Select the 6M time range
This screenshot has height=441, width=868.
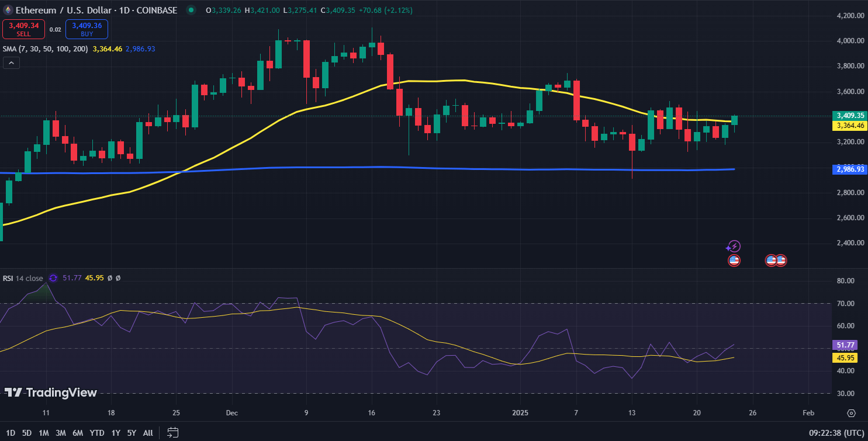(78, 433)
